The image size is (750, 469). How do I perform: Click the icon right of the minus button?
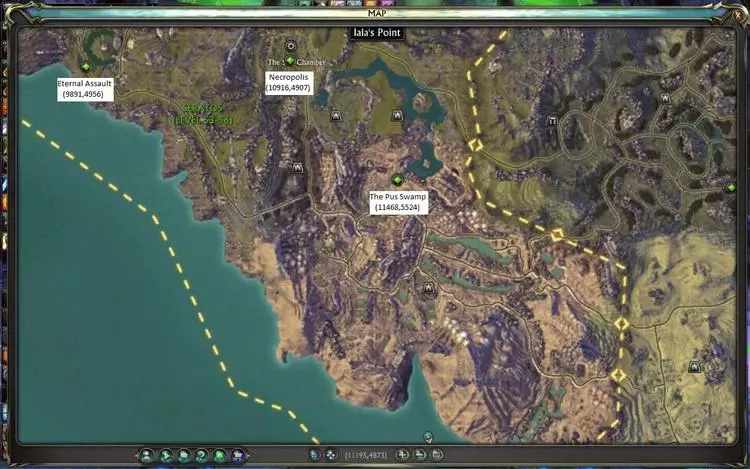[437, 455]
